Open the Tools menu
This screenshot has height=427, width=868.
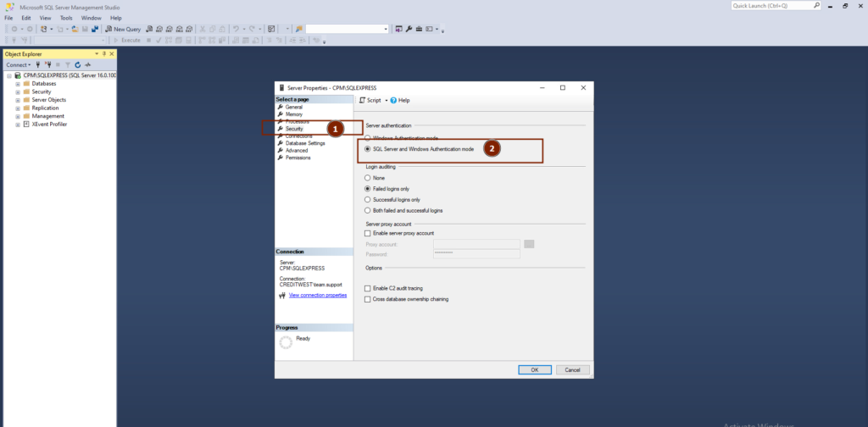[x=66, y=18]
